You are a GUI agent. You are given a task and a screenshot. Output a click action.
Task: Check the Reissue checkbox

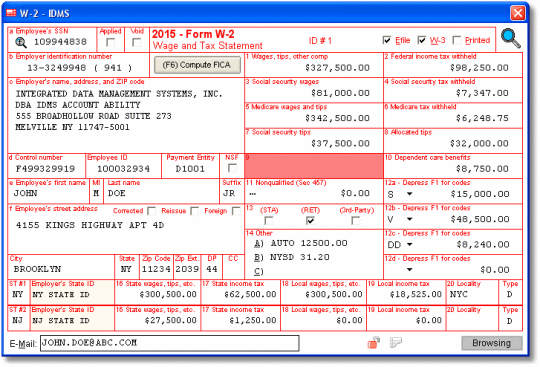point(194,211)
